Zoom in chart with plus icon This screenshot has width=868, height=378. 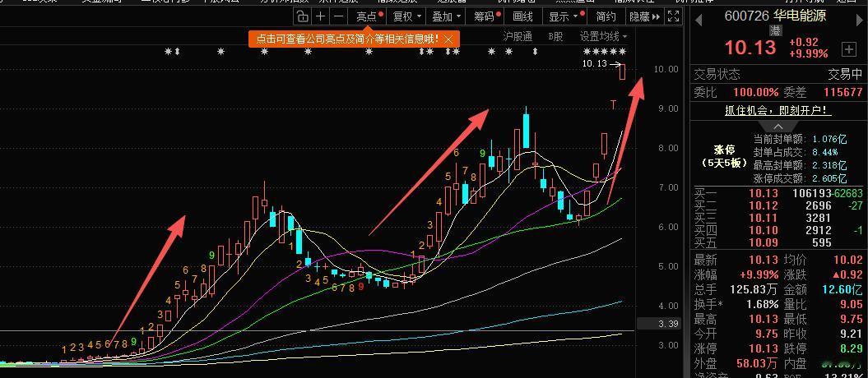coord(321,16)
